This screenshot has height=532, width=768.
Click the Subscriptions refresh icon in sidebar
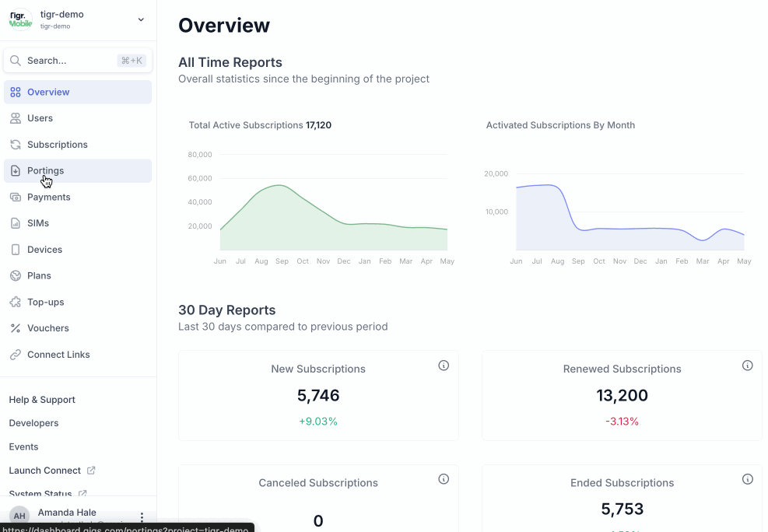[x=16, y=145]
